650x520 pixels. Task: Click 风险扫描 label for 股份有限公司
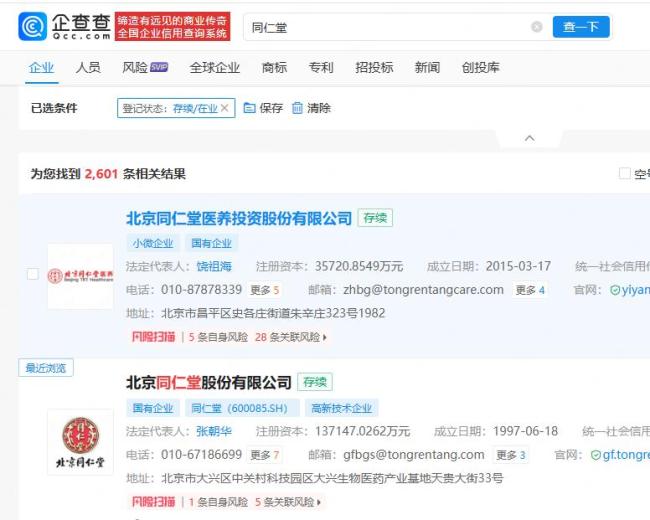pos(153,502)
